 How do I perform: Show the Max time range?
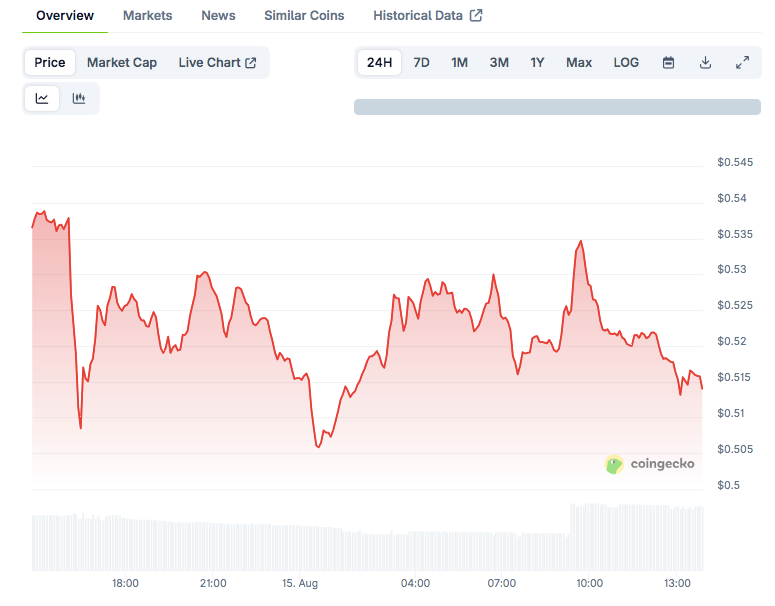click(579, 62)
